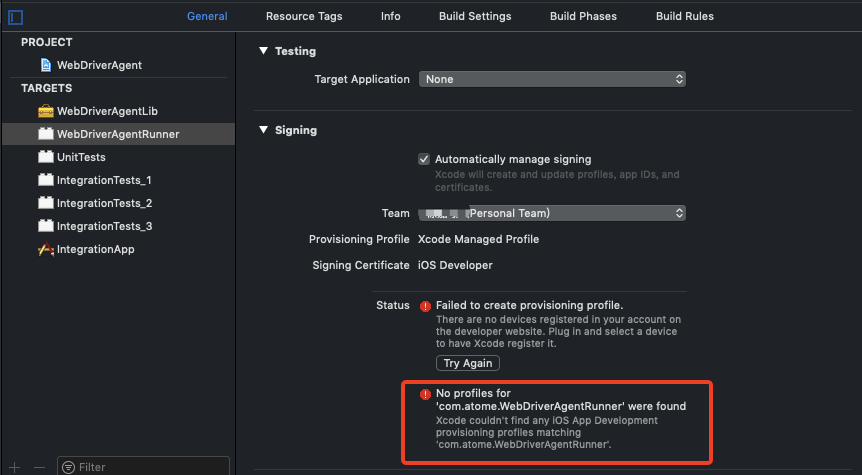Click into the targets Filter field
862x475 pixels.
143,467
